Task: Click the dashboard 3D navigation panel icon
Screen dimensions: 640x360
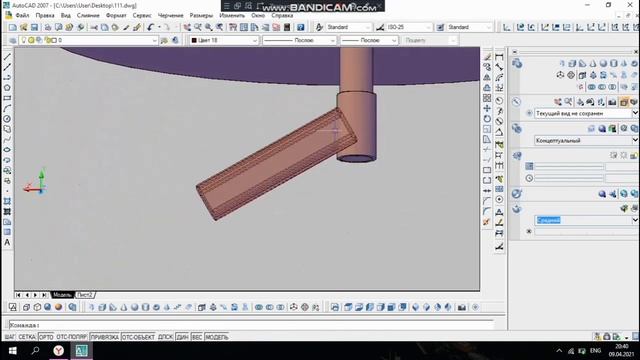Action: click(x=516, y=102)
